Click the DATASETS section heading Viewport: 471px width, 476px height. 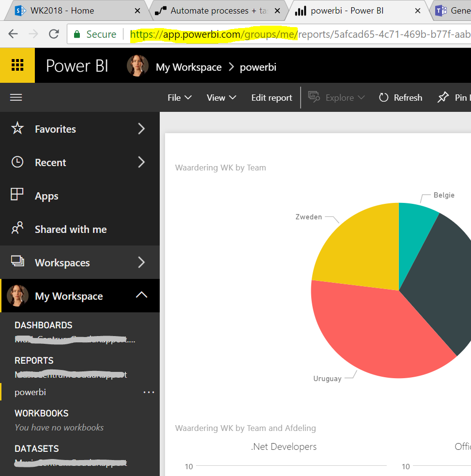(x=37, y=448)
